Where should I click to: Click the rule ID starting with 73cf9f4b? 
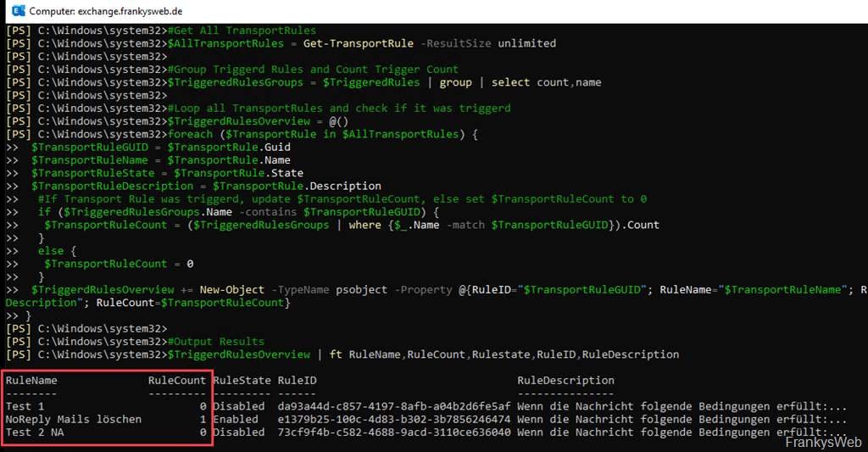393,432
